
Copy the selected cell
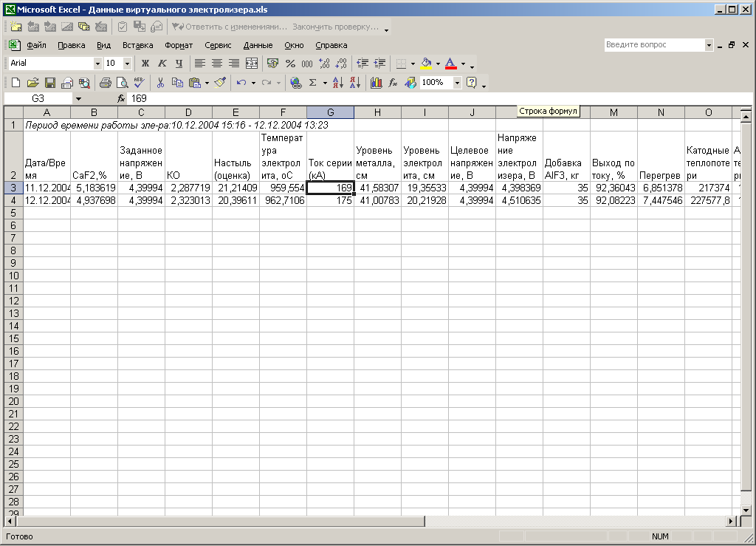177,83
